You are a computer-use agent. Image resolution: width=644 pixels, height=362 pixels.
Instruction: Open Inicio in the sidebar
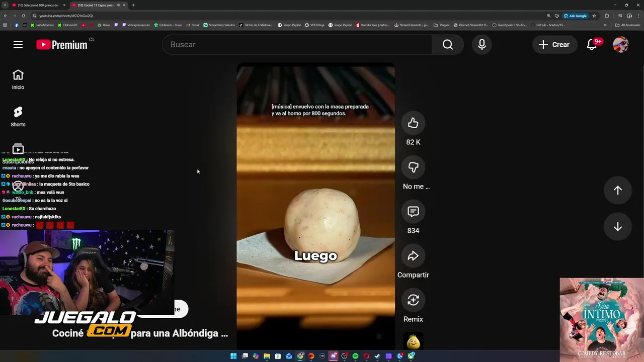point(18,80)
